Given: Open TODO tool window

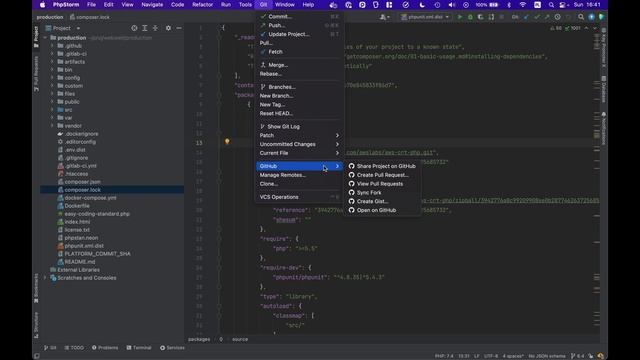Looking at the screenshot, I should [74, 348].
